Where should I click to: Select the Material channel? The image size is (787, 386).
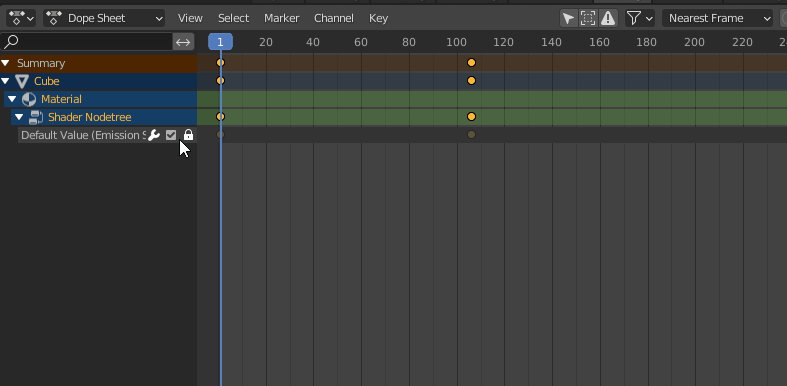click(100, 99)
